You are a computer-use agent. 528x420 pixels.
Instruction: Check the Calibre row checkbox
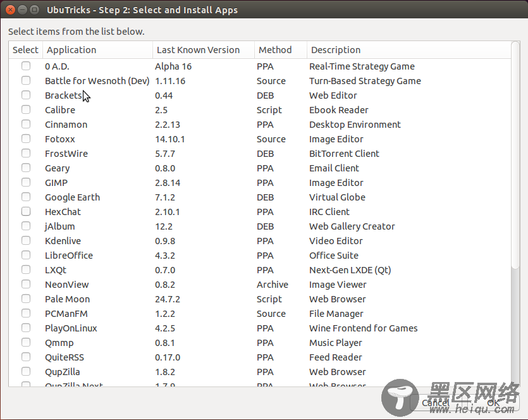[x=26, y=109]
